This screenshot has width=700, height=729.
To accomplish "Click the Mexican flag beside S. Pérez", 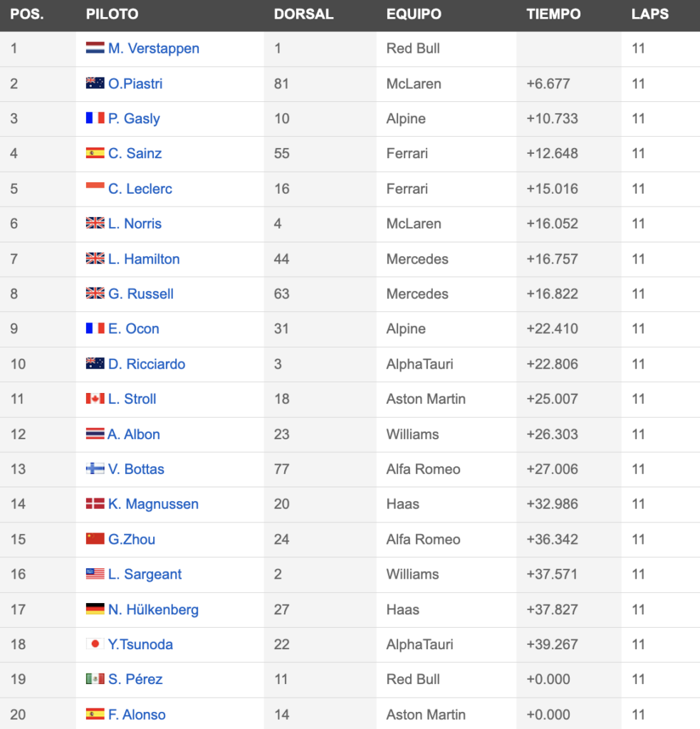I will [x=95, y=678].
